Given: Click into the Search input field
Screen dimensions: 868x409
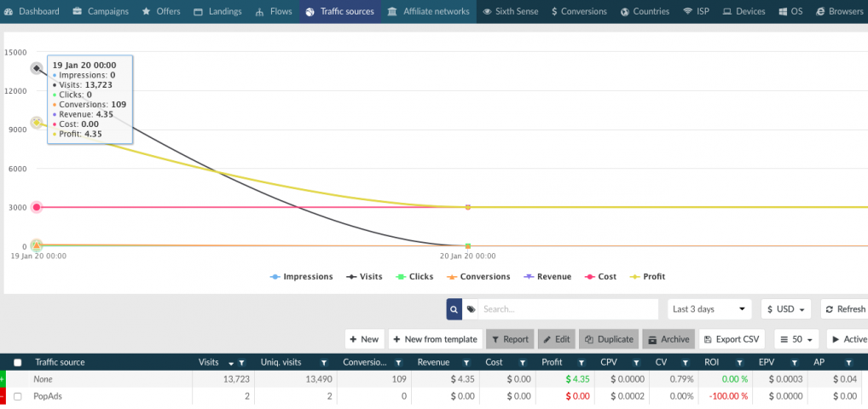Looking at the screenshot, I should (x=566, y=309).
